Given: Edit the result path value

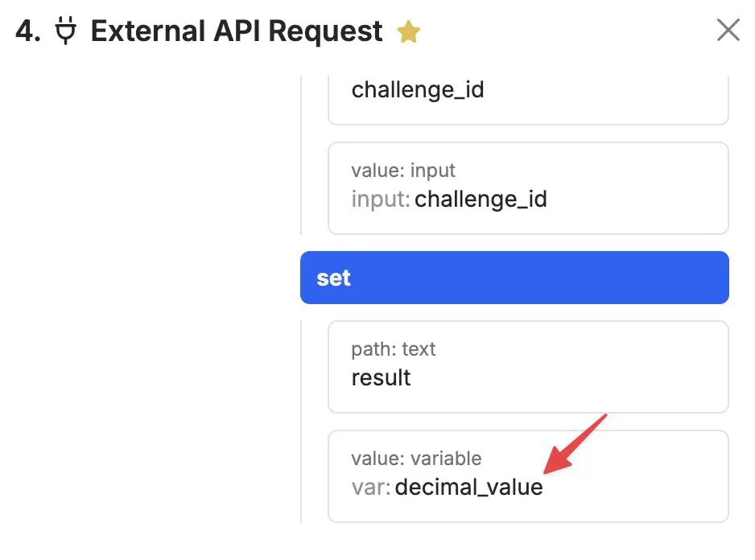Looking at the screenshot, I should tap(382, 377).
